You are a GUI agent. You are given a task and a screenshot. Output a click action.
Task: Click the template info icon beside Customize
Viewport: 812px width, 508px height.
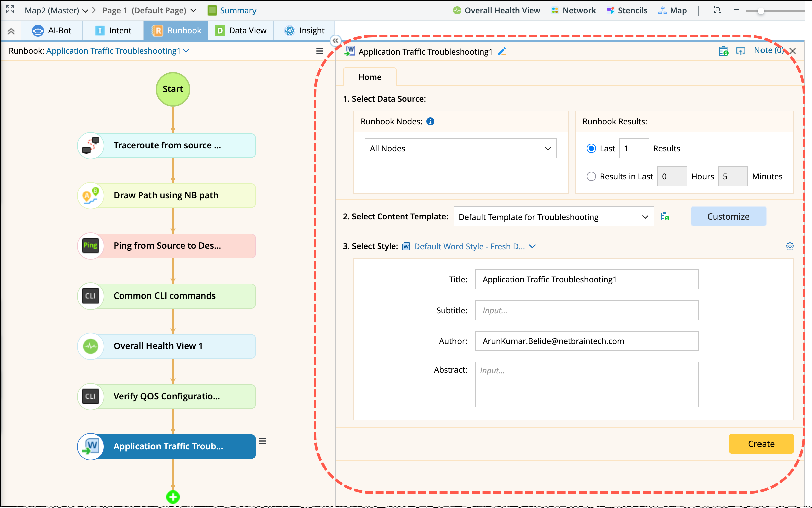665,217
